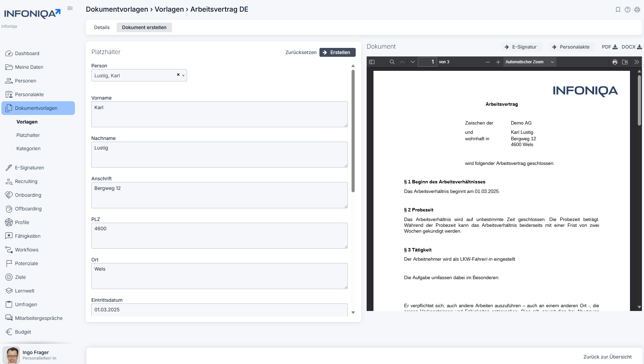Image resolution: width=644 pixels, height=364 pixels.
Task: Download the document as PDF
Action: [x=609, y=47]
